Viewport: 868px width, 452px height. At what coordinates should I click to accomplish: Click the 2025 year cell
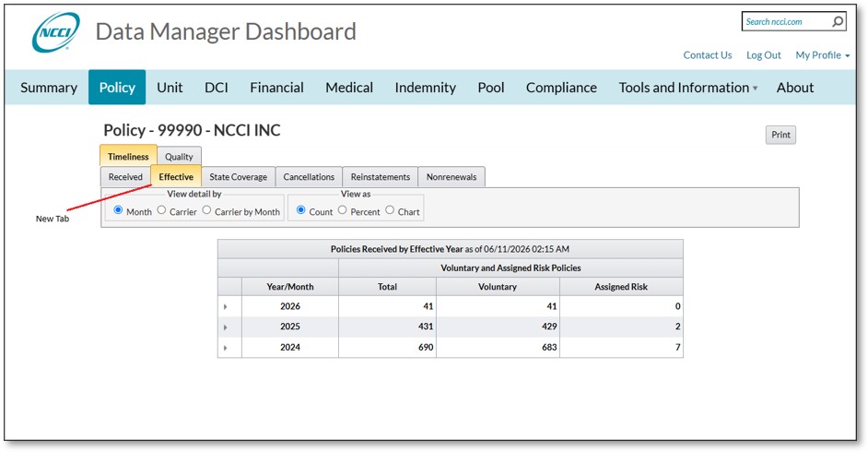click(x=290, y=327)
